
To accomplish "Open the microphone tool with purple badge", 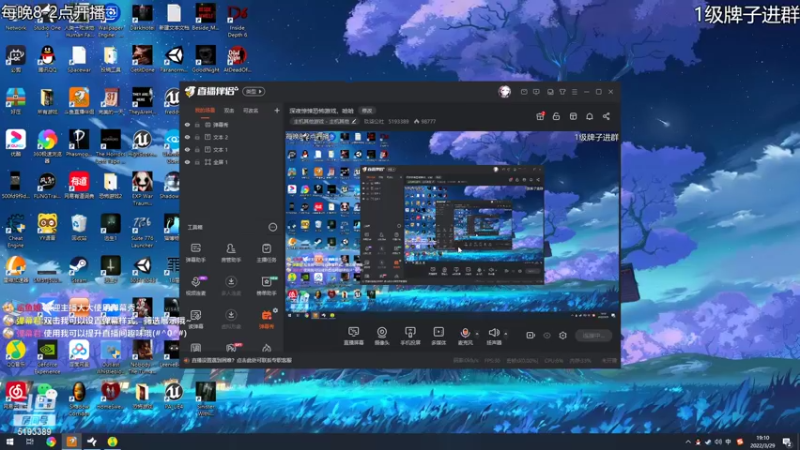I will tap(196, 286).
